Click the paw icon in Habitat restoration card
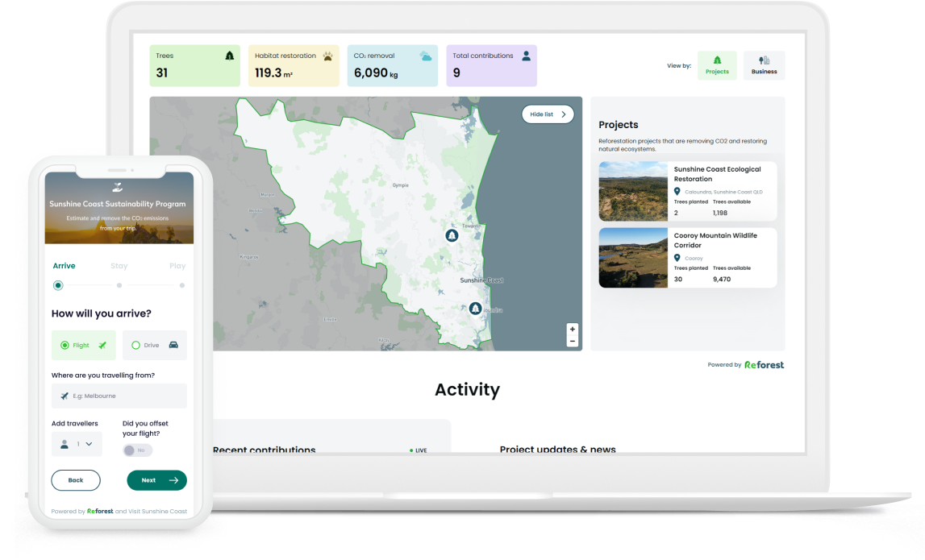Screen dimensions: 925x560 (328, 56)
